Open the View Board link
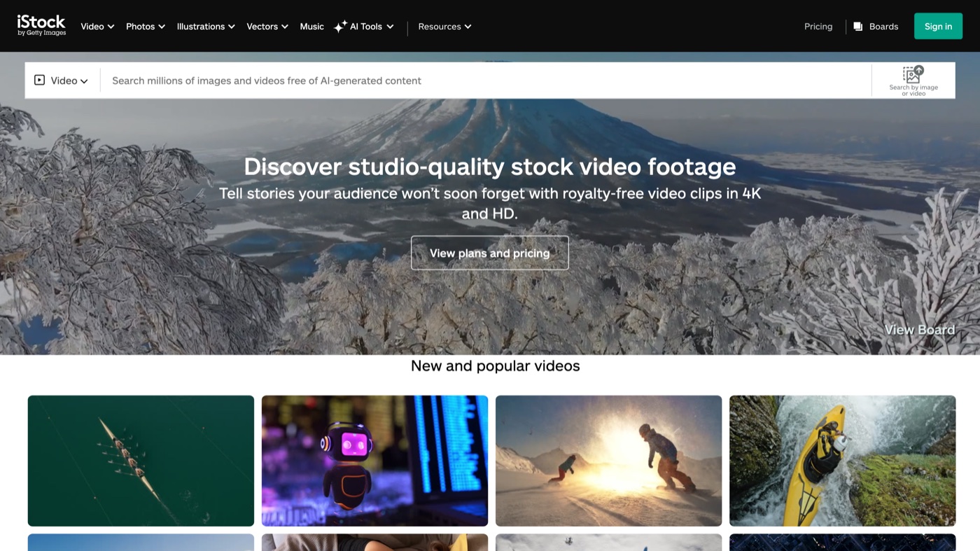The width and height of the screenshot is (980, 551). pyautogui.click(x=919, y=330)
